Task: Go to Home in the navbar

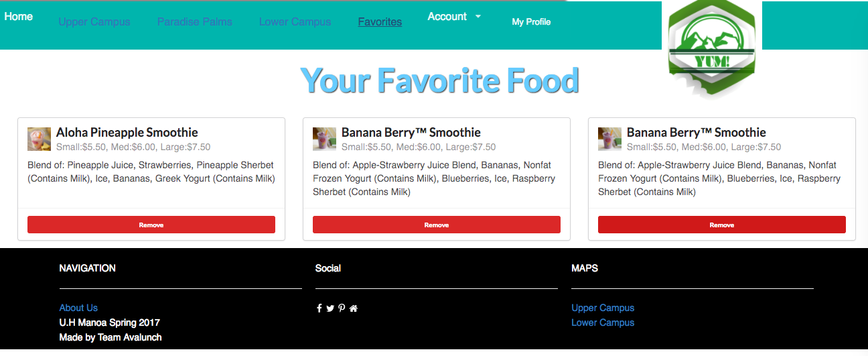Action: coord(19,17)
